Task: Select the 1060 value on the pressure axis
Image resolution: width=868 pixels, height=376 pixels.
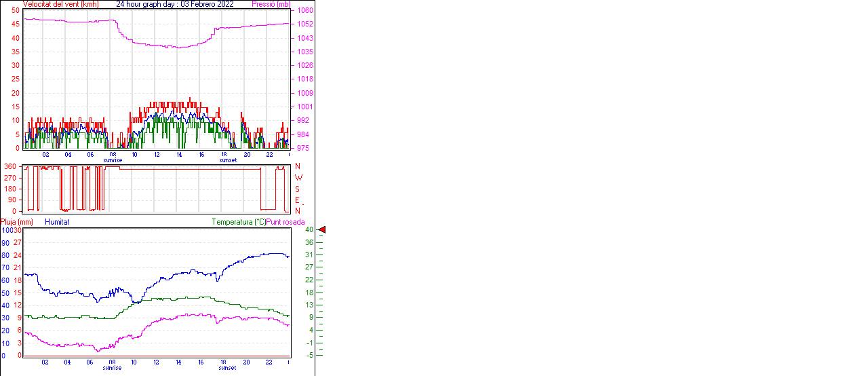Action: [304, 11]
